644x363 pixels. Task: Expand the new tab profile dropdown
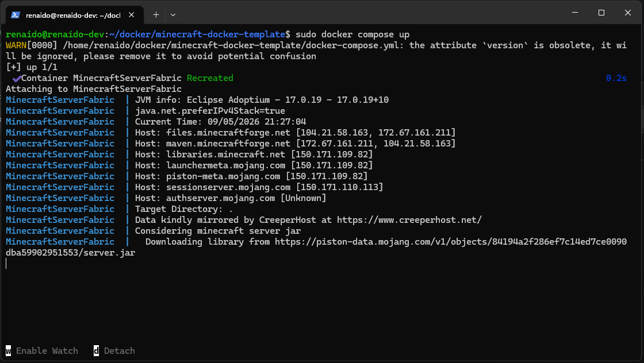[173, 15]
